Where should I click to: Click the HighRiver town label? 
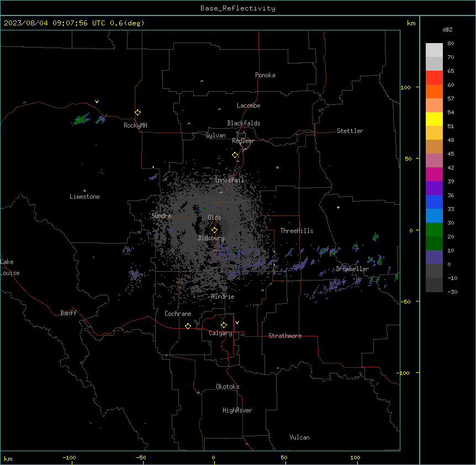(x=237, y=410)
